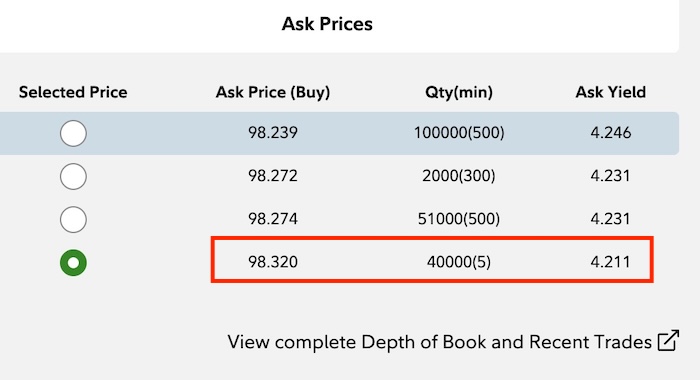Click the Ask Price (Buy) column header

pyautogui.click(x=273, y=92)
